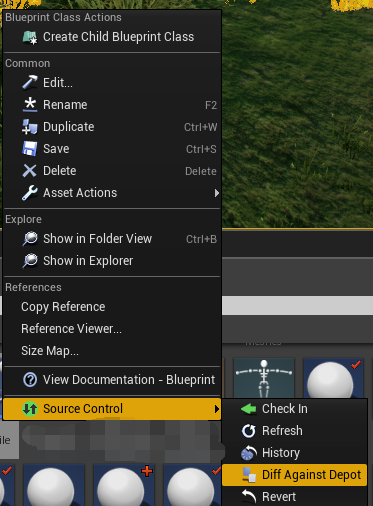Choose Show in Explorer entry

click(112, 261)
